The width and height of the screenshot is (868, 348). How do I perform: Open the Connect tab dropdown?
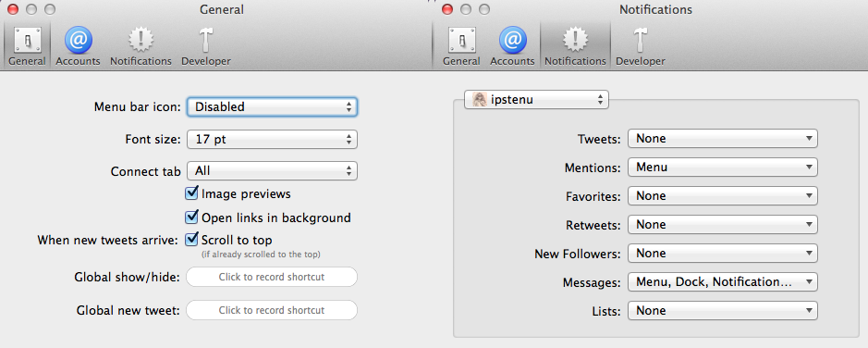point(272,171)
